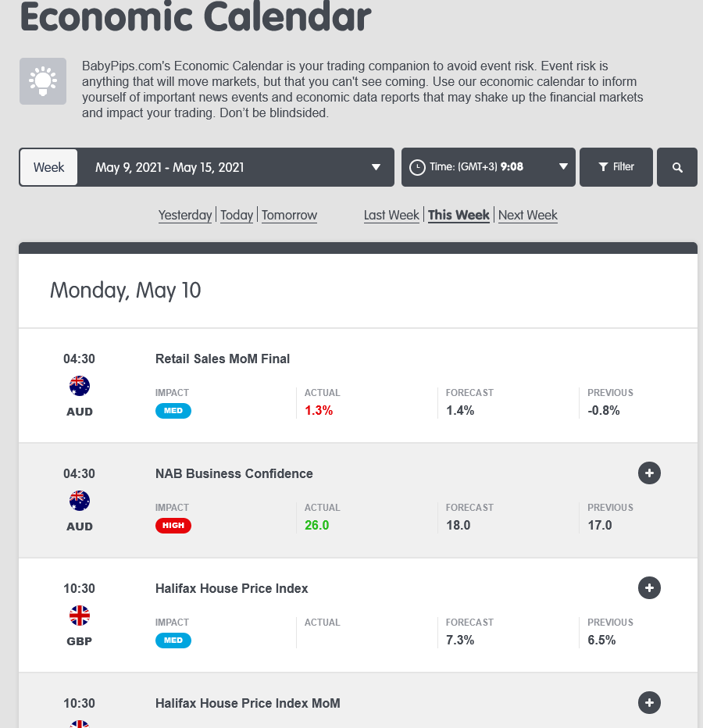
Task: Select the GBP flag for Halifax House Price Index
Action: 79,615
